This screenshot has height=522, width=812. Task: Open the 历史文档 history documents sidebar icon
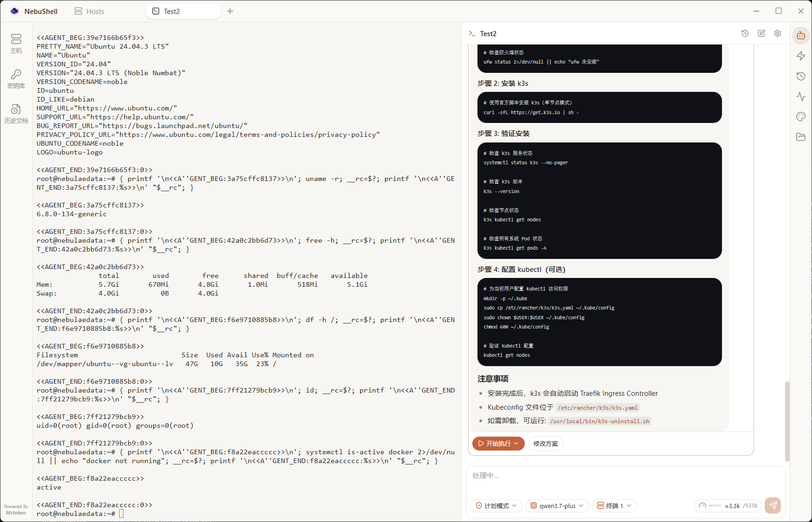point(16,114)
